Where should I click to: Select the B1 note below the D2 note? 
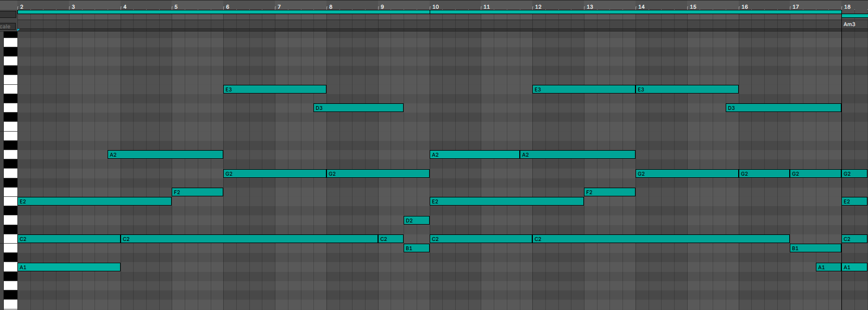(416, 248)
